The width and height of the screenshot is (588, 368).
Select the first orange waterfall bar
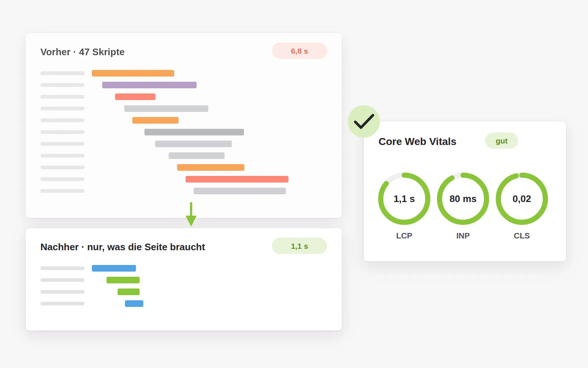(x=133, y=73)
